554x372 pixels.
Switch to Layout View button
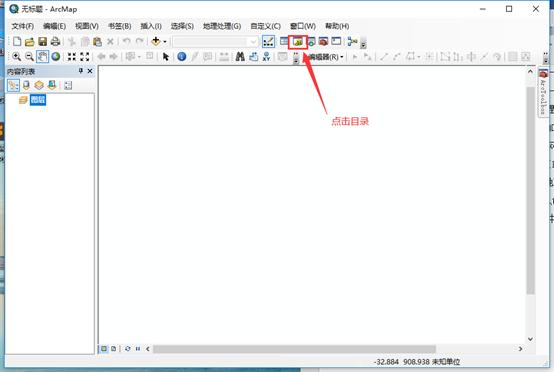click(113, 349)
